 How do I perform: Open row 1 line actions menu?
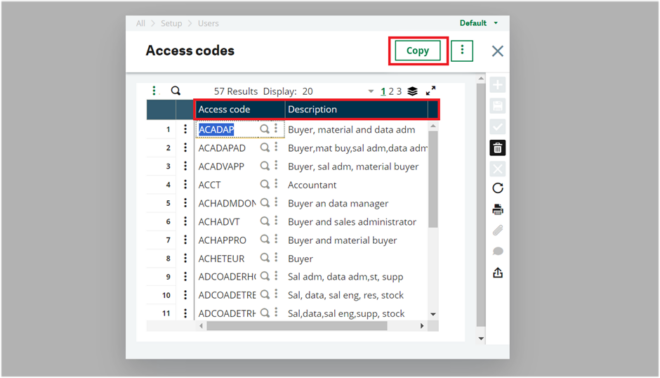(185, 129)
